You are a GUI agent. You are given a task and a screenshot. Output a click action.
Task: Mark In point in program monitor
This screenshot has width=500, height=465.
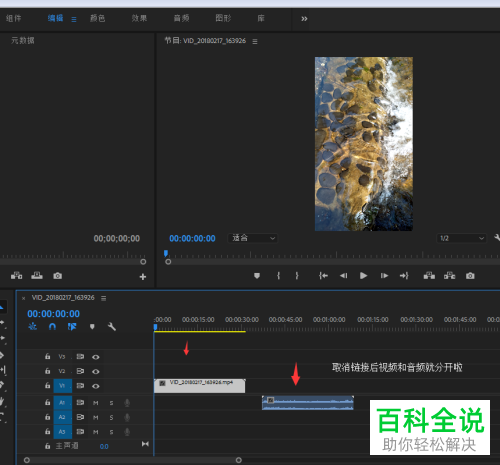(x=278, y=276)
